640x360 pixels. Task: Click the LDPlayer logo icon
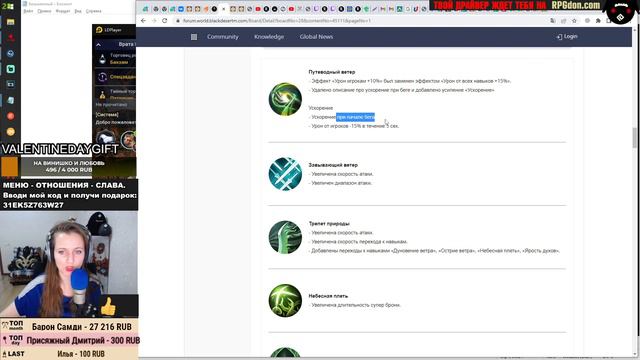click(99, 30)
